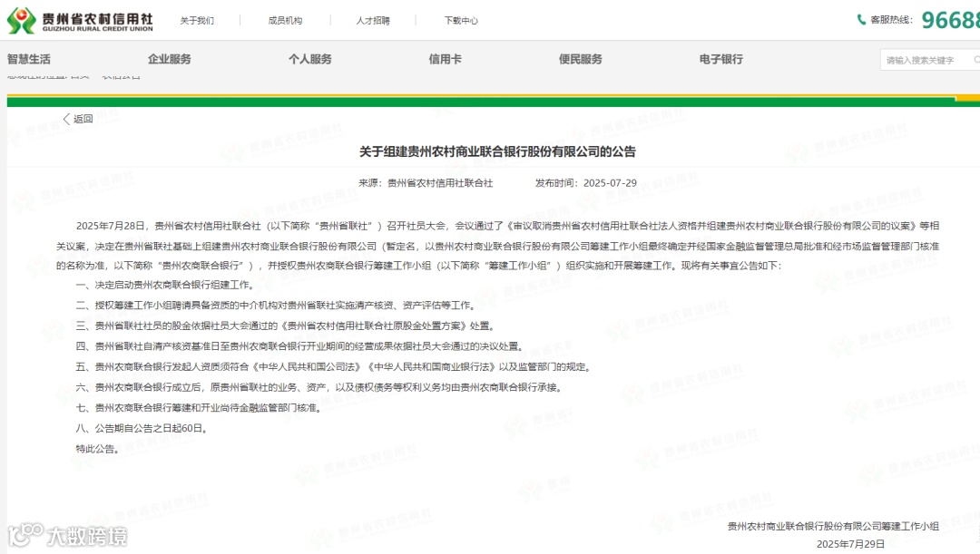Click the closing text 特此公告
Image resolution: width=980 pixels, height=554 pixels.
point(97,449)
